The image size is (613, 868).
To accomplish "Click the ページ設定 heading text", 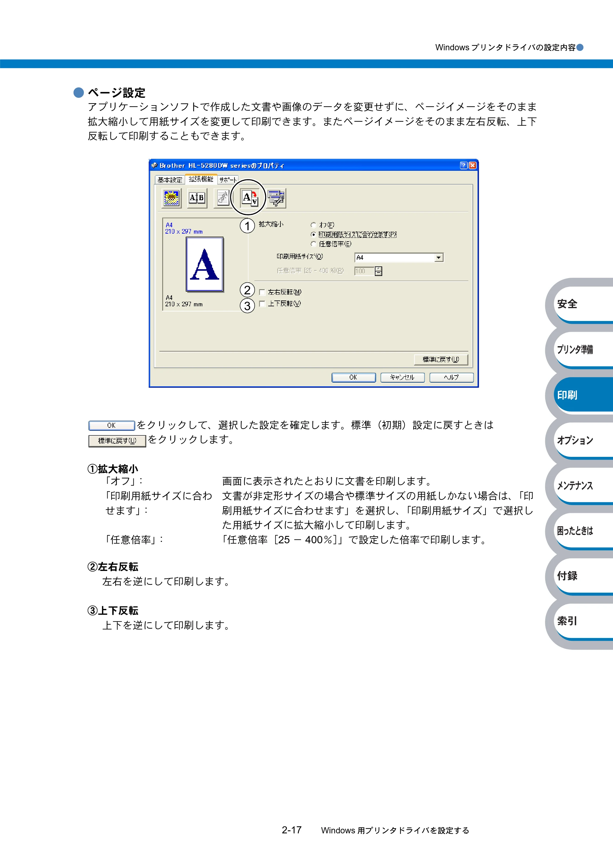I will click(x=116, y=93).
